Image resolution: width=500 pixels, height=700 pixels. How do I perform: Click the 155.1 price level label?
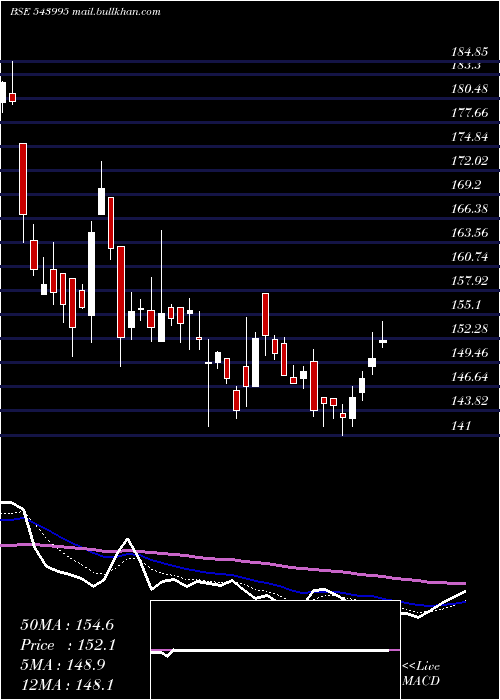click(x=466, y=305)
